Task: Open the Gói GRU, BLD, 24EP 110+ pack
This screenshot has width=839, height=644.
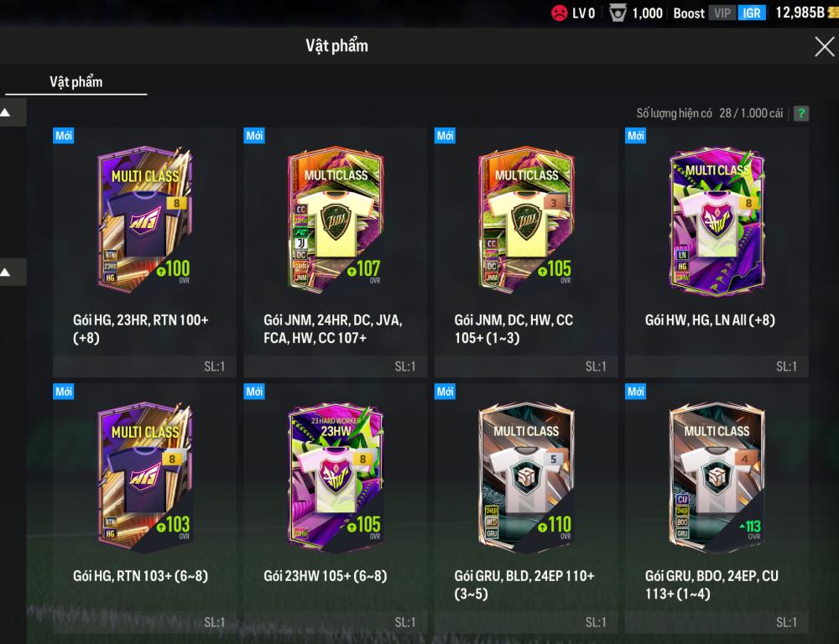Action: pos(526,508)
